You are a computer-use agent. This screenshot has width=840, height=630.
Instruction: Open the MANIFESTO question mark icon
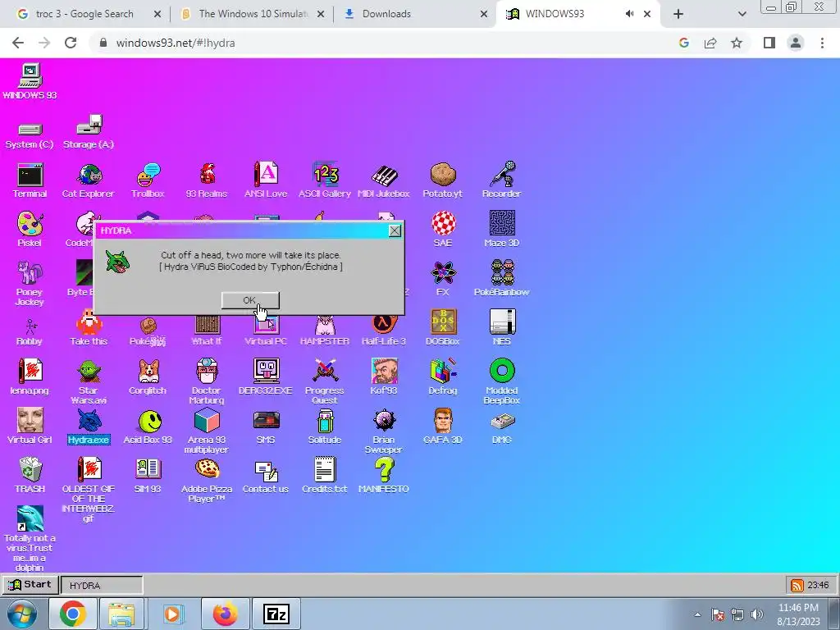pos(384,476)
